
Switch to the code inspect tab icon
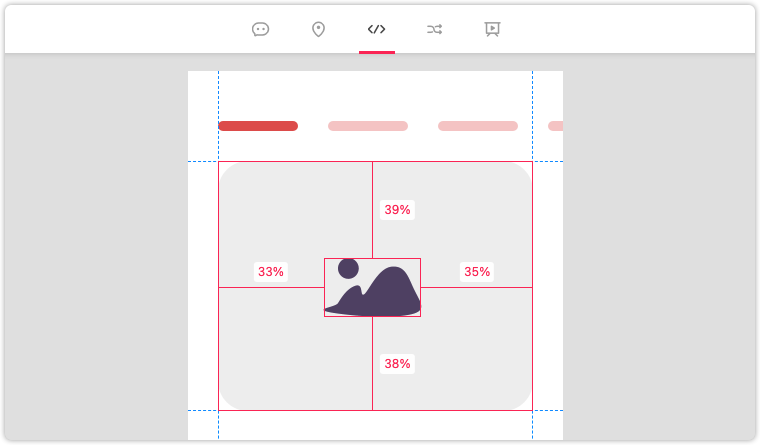[x=377, y=29]
